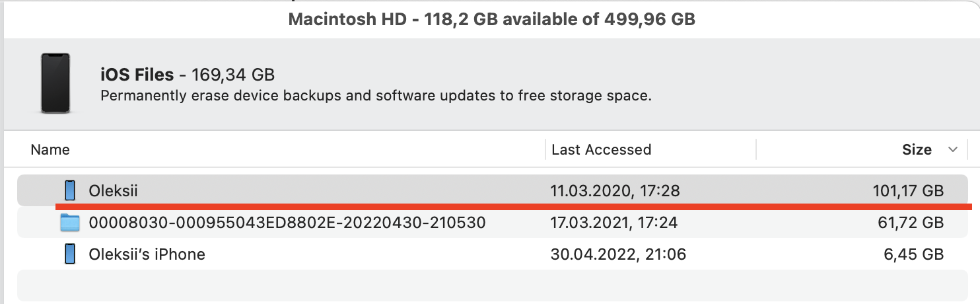This screenshot has width=980, height=304.
Task: Sort by the Last Accessed column header
Action: coord(601,150)
